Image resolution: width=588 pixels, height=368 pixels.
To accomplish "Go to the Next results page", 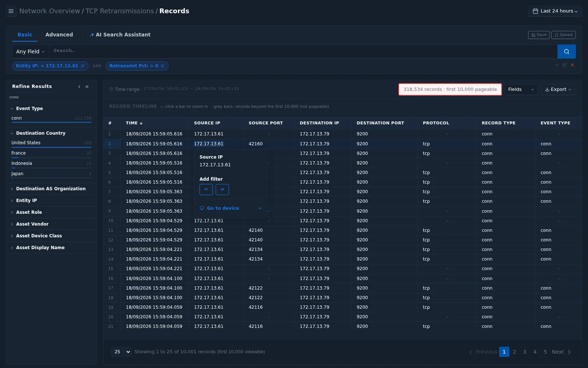I will point(561,352).
